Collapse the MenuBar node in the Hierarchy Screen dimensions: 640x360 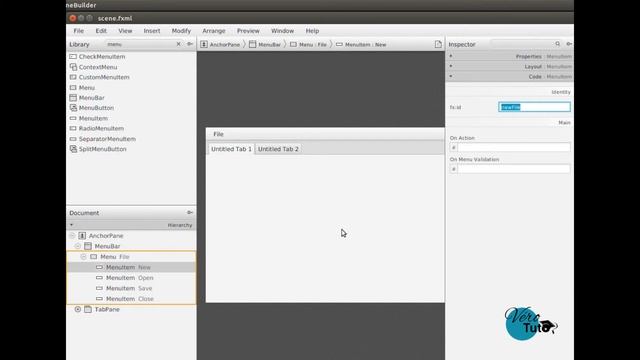(x=78, y=246)
